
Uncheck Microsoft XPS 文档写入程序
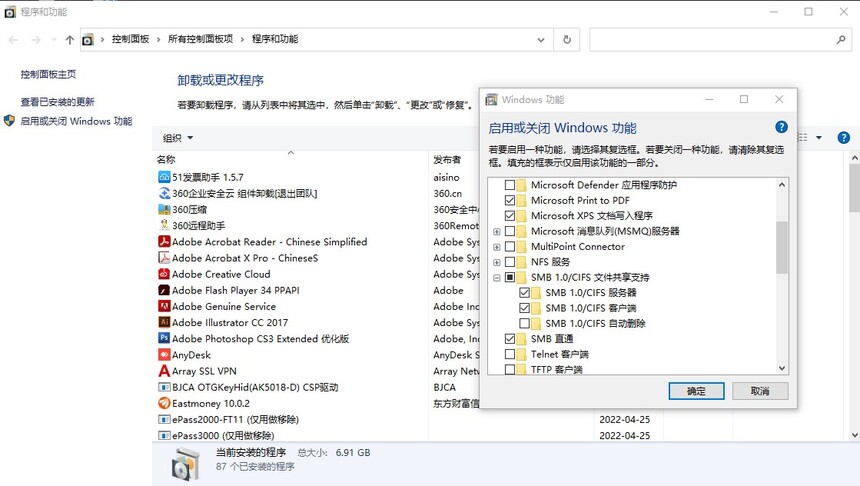coord(510,216)
